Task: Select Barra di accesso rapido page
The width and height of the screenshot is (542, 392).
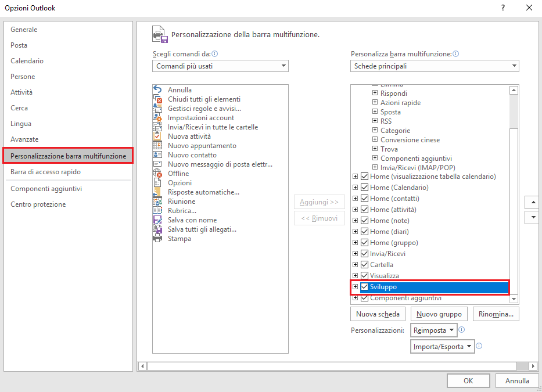Action: pyautogui.click(x=68, y=172)
